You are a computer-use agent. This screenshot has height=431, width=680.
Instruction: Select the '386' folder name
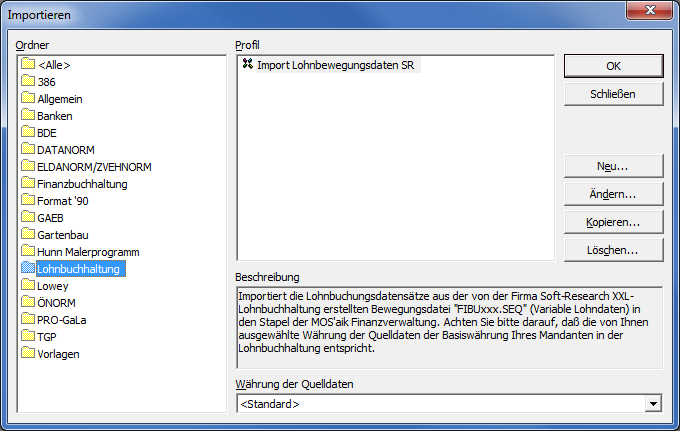(x=46, y=82)
